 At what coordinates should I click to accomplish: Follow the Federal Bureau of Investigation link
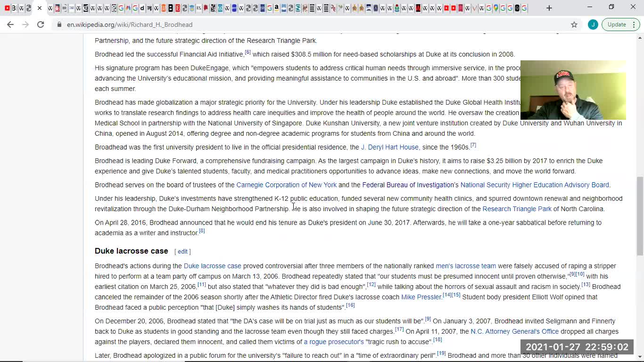point(408,185)
